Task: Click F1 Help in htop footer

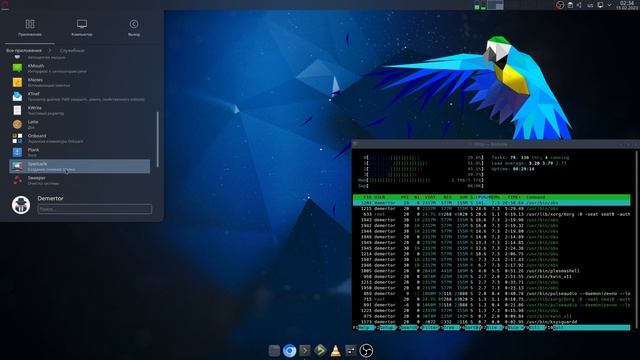Action: 364,327
